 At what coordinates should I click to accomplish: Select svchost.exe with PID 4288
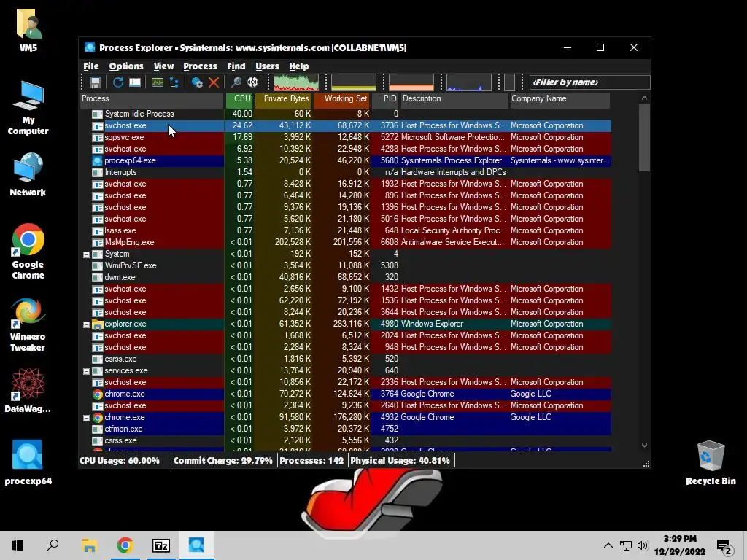click(345, 149)
